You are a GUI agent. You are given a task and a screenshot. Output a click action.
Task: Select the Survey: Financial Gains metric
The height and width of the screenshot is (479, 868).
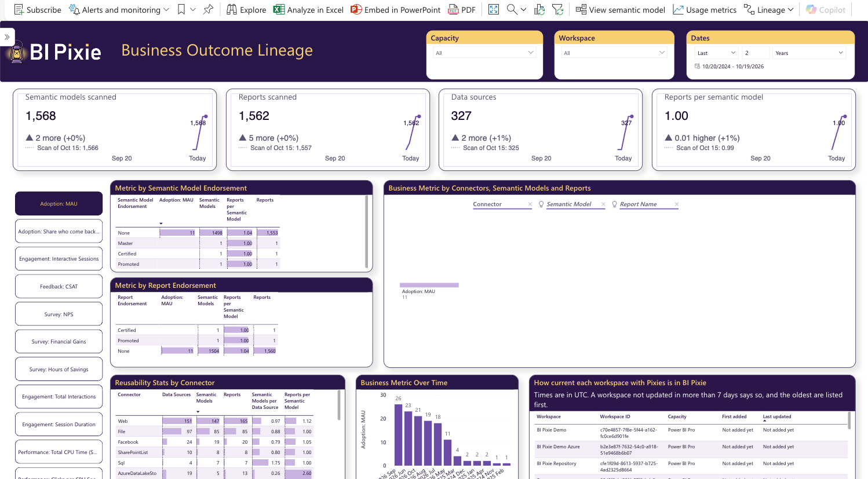(59, 342)
